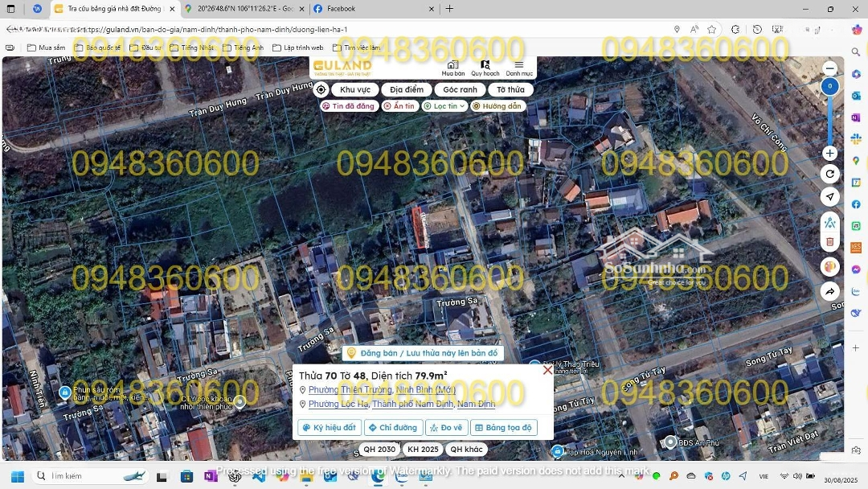
Task: Open the Phường Thiên Trường link
Action: pyautogui.click(x=350, y=390)
